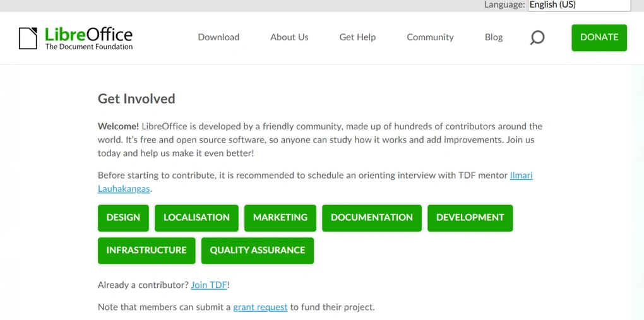
Task: Click the Get Involved heading
Action: pos(136,98)
